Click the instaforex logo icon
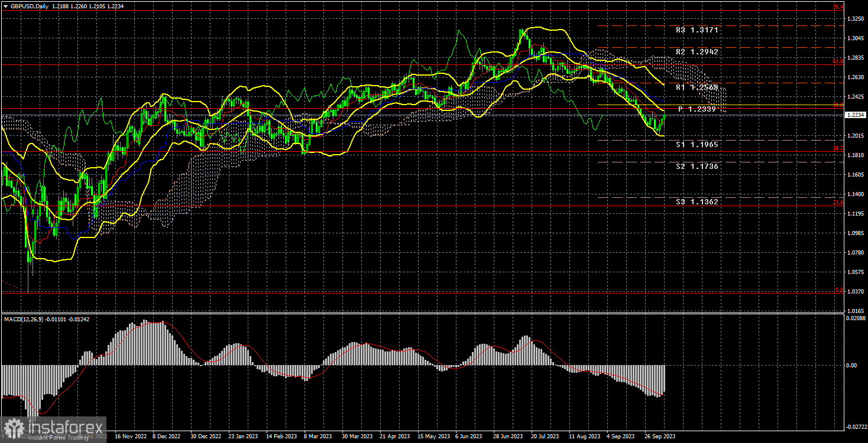 tap(14, 427)
